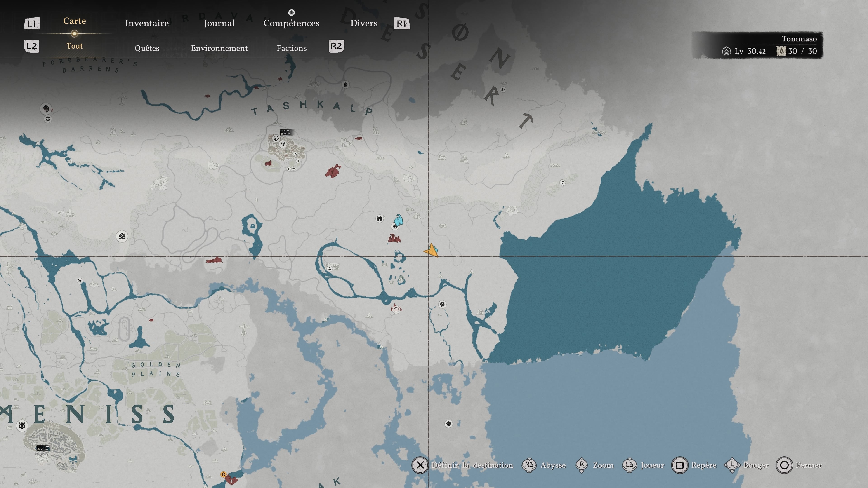The image size is (868, 488).
Task: Click the GOLDEN PLAINS region label
Action: (x=156, y=369)
